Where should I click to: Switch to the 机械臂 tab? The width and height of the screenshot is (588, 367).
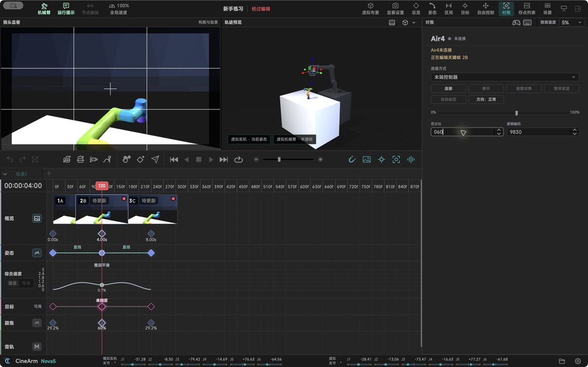coord(44,9)
